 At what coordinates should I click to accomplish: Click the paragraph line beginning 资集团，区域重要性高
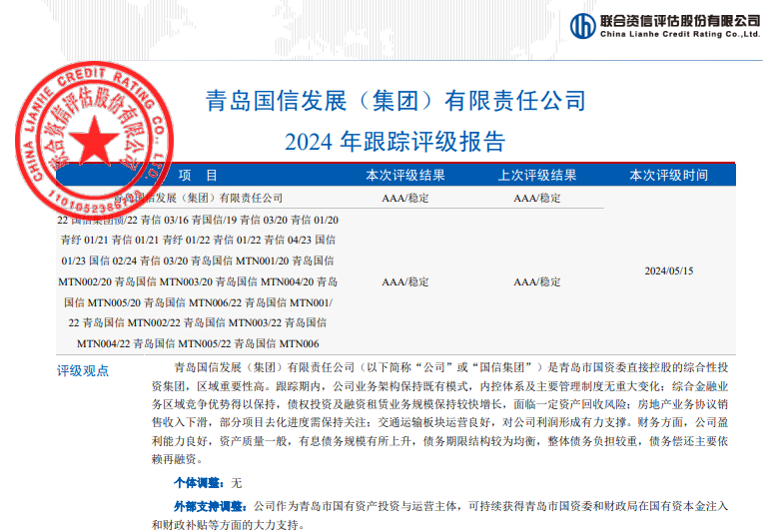coord(439,386)
